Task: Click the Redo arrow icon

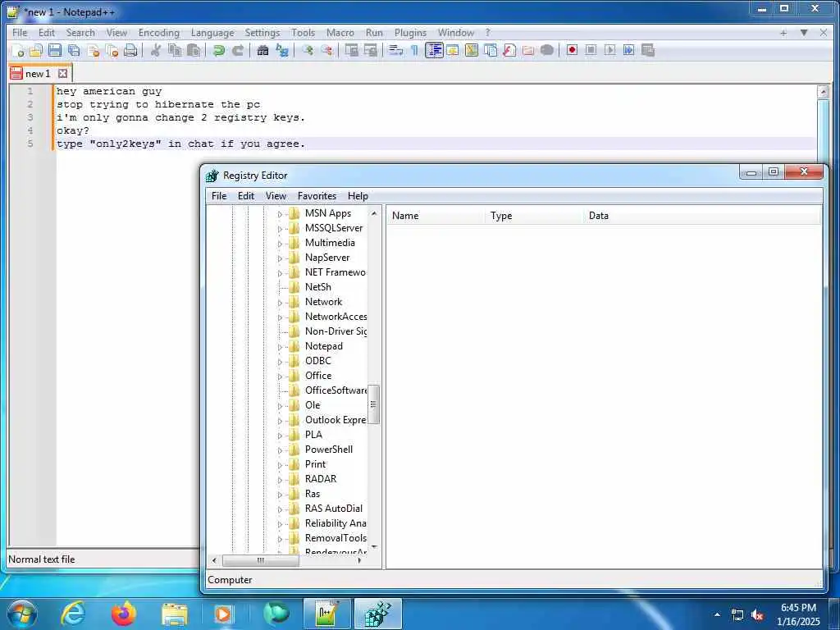Action: [238, 50]
